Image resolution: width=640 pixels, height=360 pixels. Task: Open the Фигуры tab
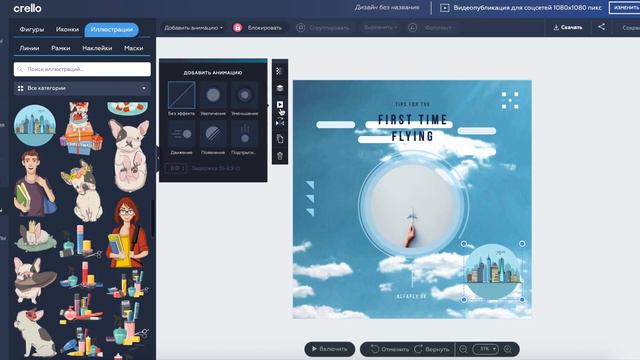[x=31, y=29]
